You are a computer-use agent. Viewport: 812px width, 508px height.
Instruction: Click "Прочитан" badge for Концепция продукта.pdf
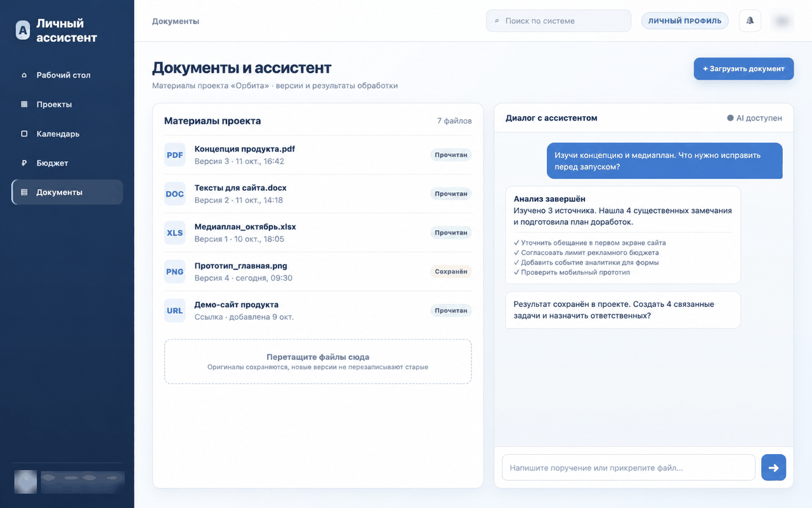coord(451,155)
